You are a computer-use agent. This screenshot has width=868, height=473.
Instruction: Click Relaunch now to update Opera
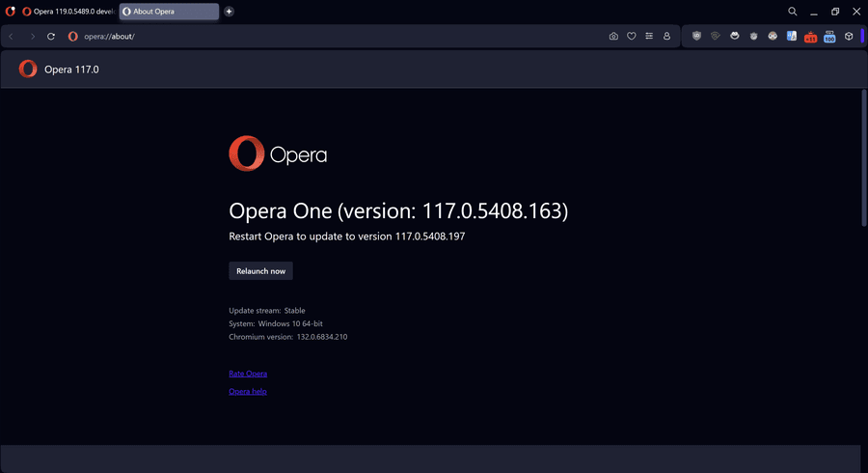(x=260, y=271)
